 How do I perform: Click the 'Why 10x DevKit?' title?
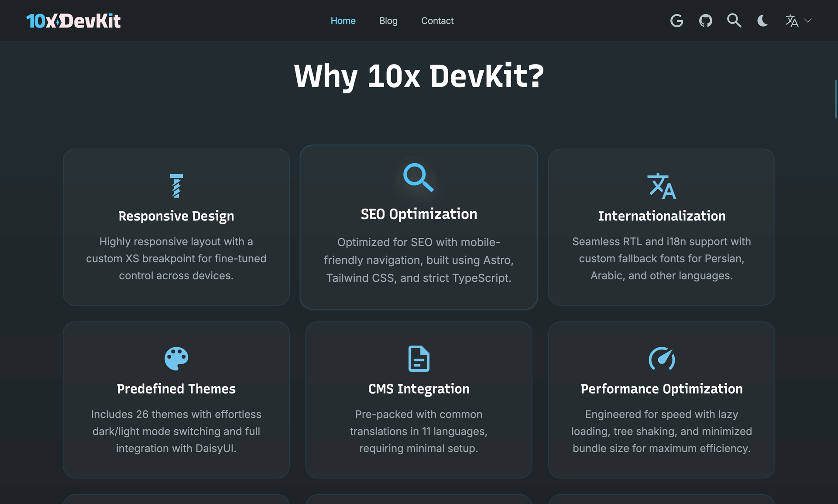[419, 76]
